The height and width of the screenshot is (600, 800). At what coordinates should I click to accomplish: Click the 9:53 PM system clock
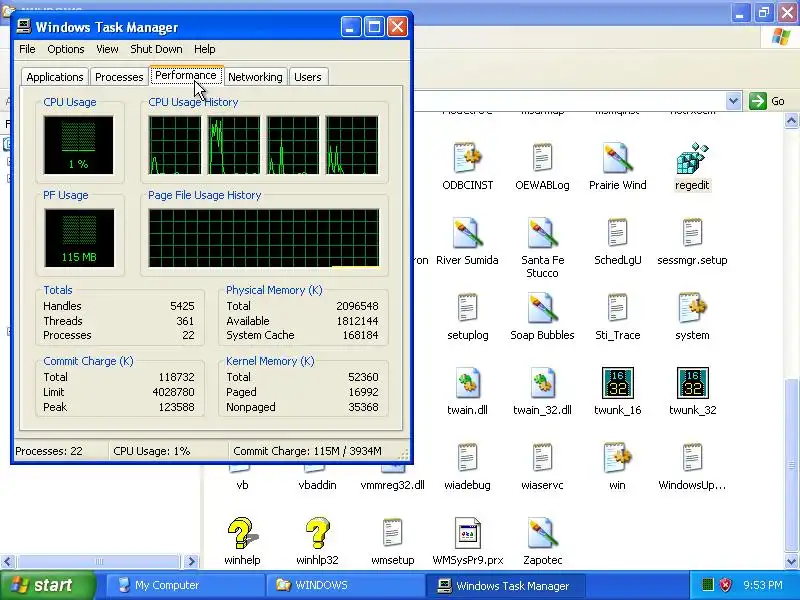[762, 585]
